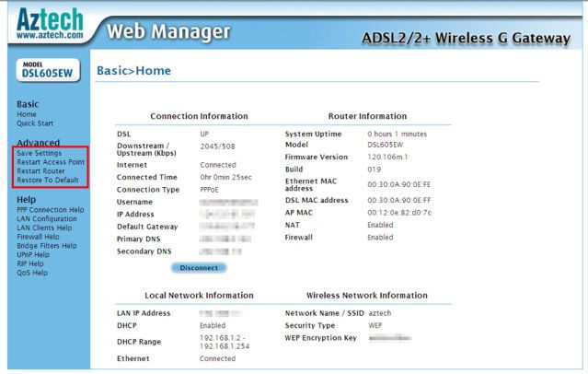Open UPnP Help link
Image resolution: width=588 pixels, height=374 pixels.
coord(33,255)
